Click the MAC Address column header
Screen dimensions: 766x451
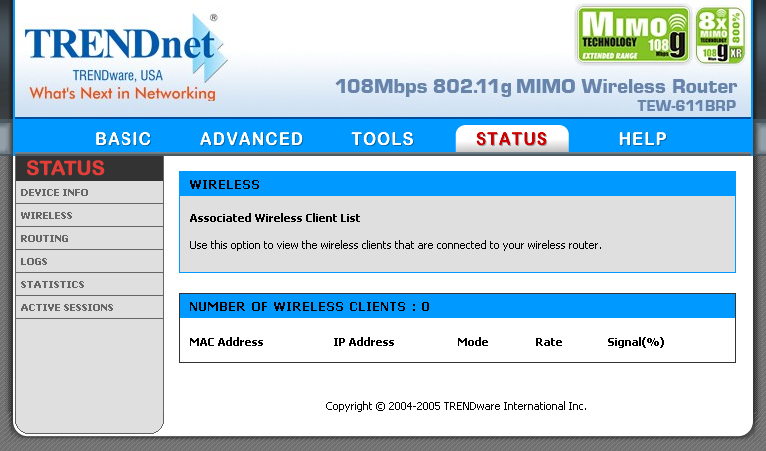point(226,342)
